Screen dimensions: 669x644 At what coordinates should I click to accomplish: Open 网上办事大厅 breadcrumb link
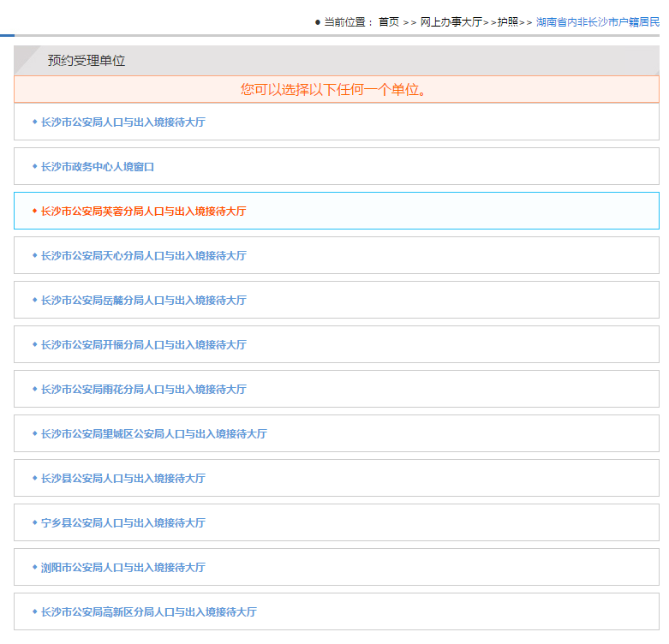(451, 21)
